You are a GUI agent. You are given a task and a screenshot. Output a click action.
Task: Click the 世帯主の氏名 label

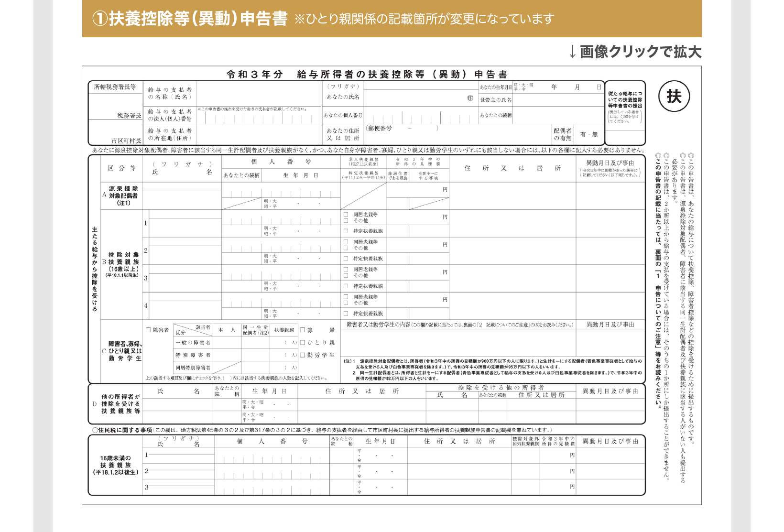coord(496,100)
